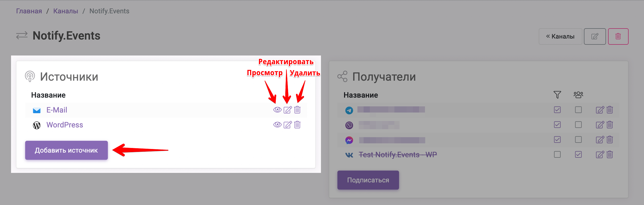Click the group users column icon
The image size is (644, 205).
578,95
